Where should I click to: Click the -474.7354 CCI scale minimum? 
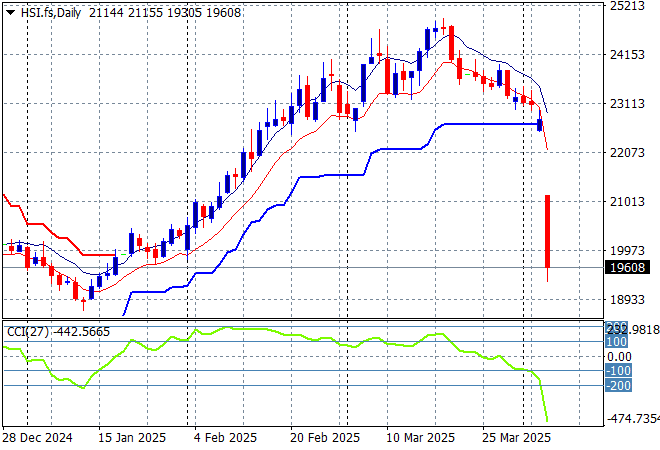(633, 418)
